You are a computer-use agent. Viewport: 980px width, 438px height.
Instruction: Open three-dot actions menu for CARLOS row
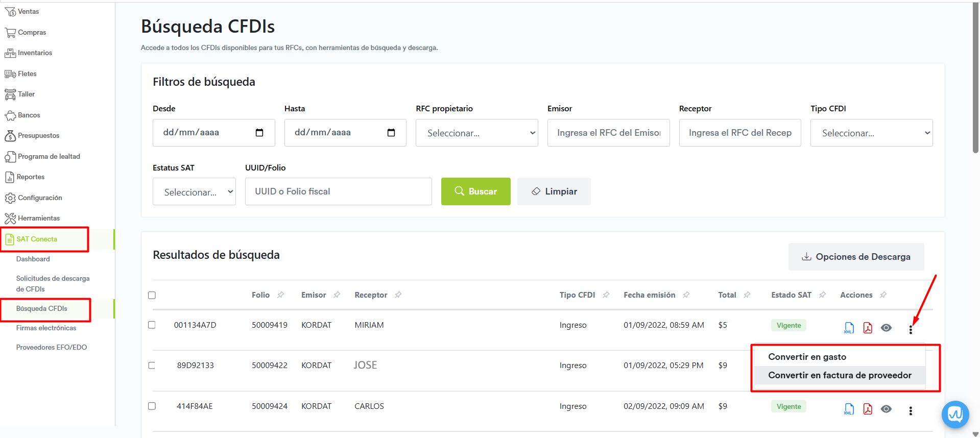point(911,411)
